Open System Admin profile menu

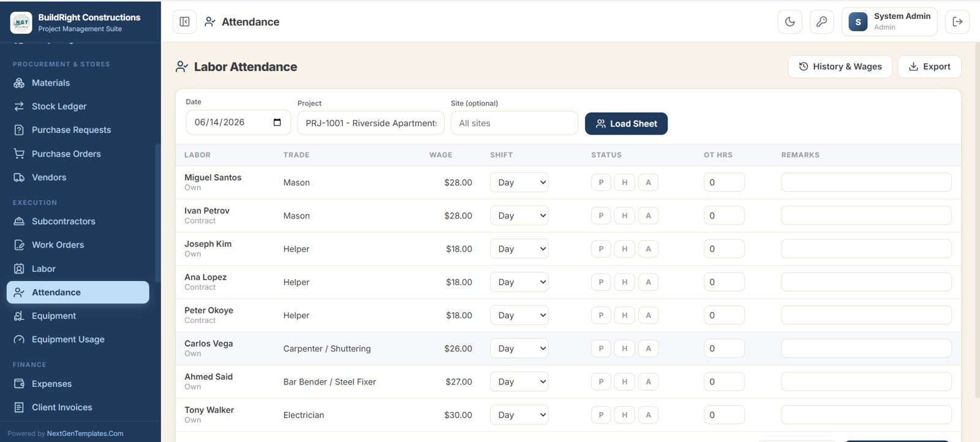(889, 22)
